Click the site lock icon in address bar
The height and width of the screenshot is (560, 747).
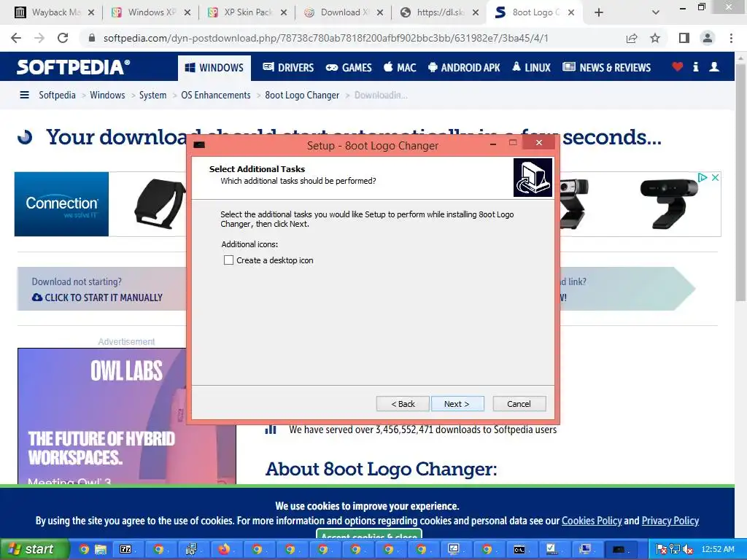click(92, 38)
